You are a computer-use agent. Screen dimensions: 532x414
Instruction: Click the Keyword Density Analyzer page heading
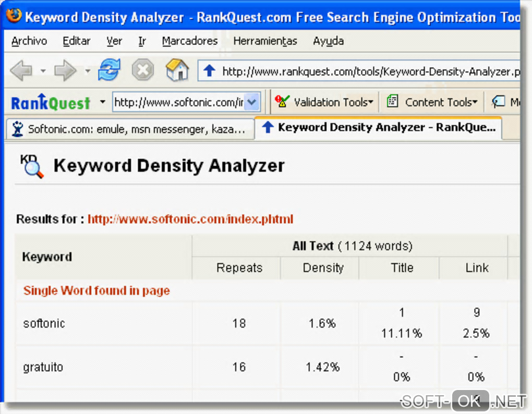click(x=169, y=166)
